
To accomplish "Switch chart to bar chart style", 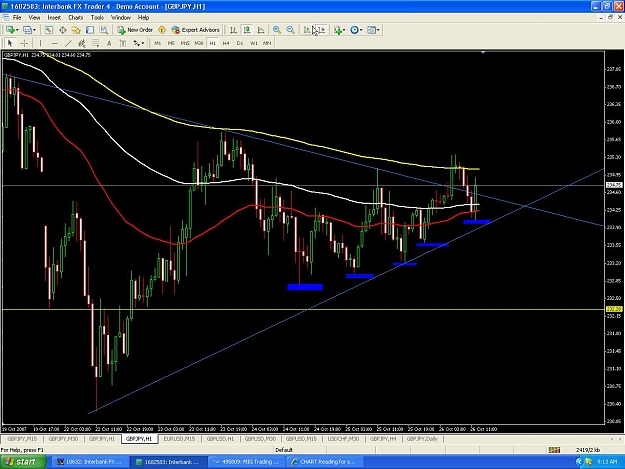I will click(233, 30).
